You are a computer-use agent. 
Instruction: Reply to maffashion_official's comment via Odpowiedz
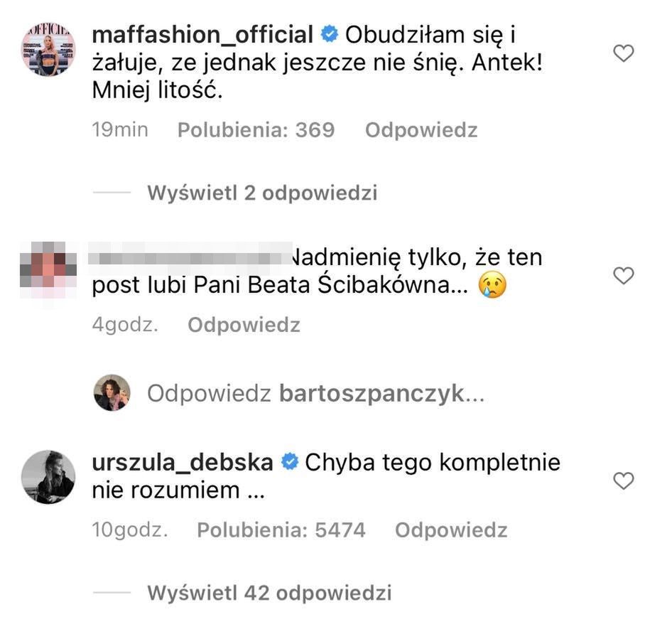click(421, 130)
